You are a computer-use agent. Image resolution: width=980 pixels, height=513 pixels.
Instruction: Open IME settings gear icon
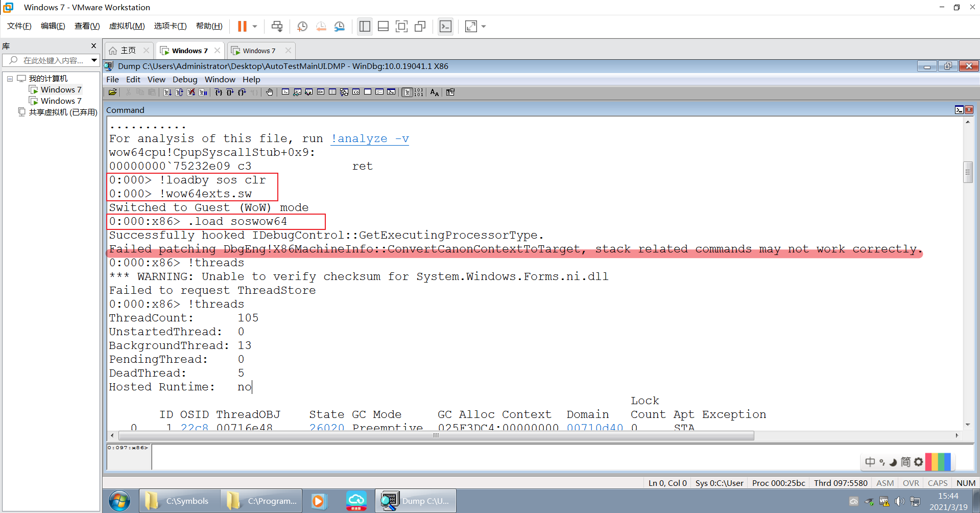coord(919,462)
